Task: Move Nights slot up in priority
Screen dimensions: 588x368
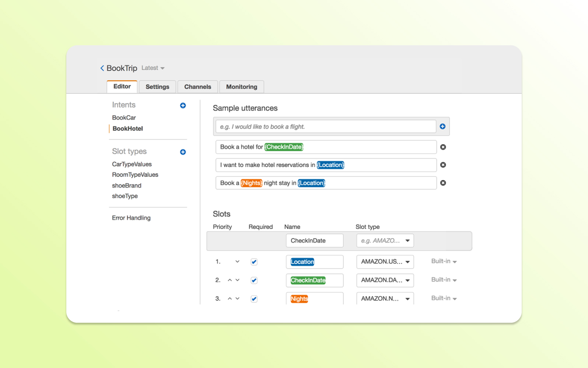Action: tap(230, 298)
